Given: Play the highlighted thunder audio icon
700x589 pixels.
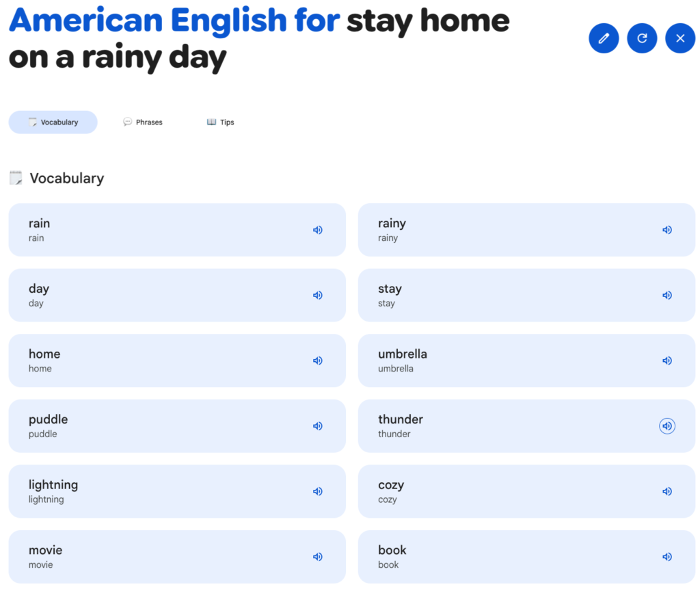Looking at the screenshot, I should click(x=667, y=426).
